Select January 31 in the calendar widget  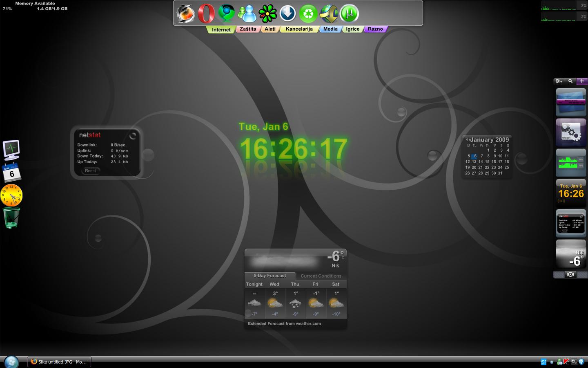(x=500, y=173)
